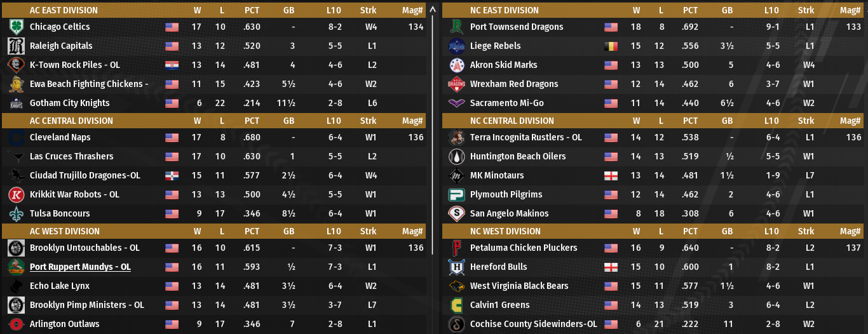The width and height of the screenshot is (868, 334).
Task: Click the scroll up arrow between panels
Action: [433, 10]
